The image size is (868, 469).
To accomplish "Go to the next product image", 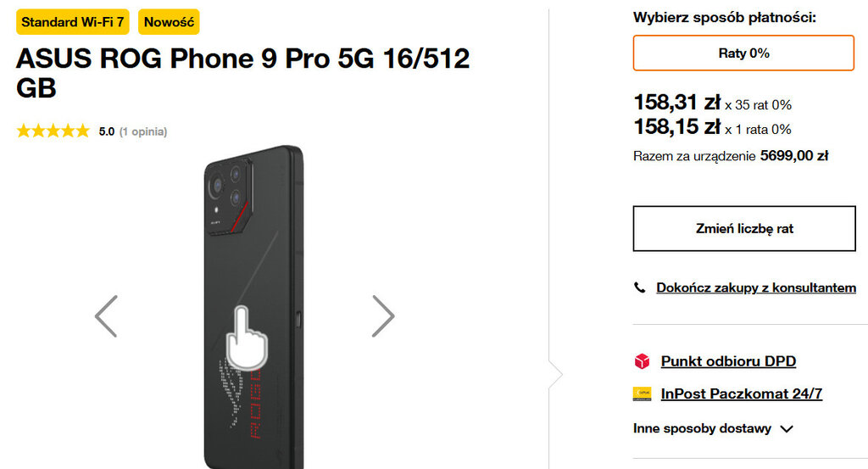I will click(x=383, y=316).
